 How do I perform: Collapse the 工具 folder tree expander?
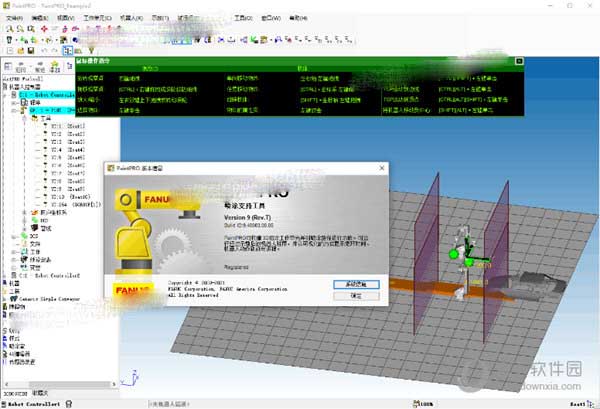[25, 118]
